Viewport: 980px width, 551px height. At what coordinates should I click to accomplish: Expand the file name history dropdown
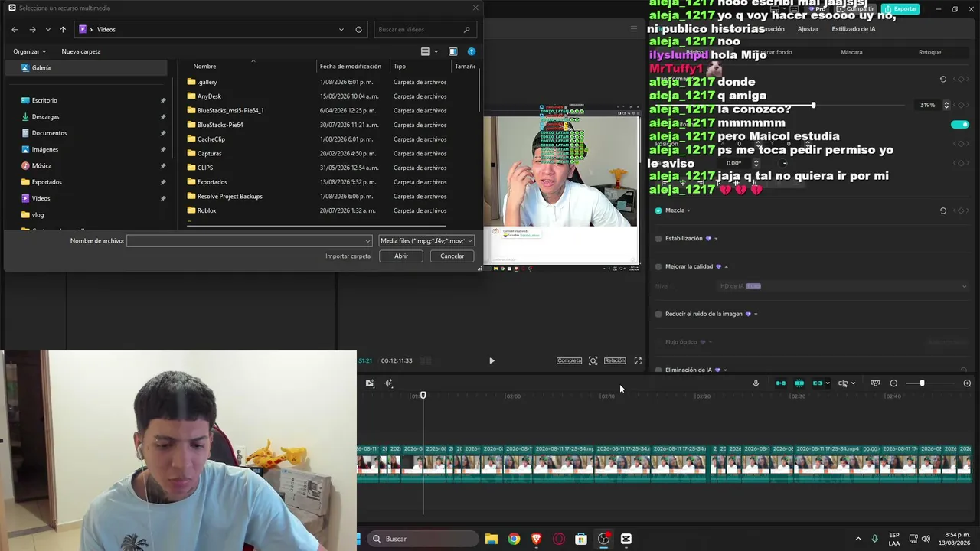(x=368, y=240)
